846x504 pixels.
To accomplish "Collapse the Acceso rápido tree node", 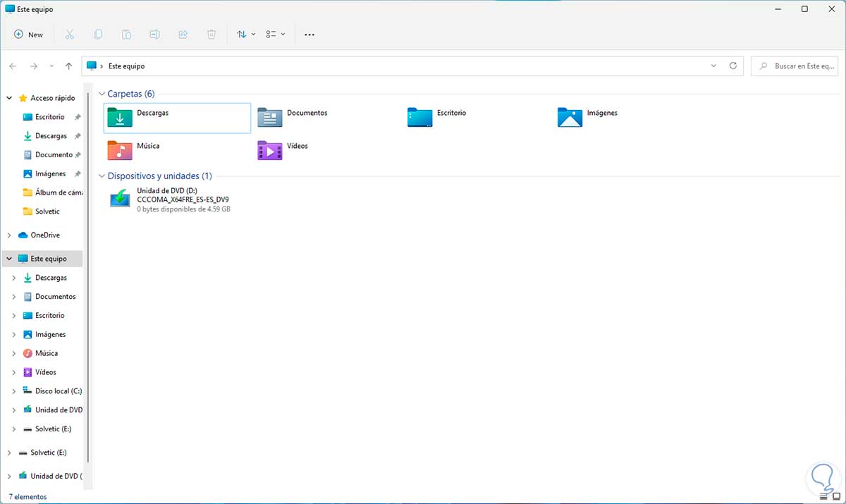I will coord(9,98).
